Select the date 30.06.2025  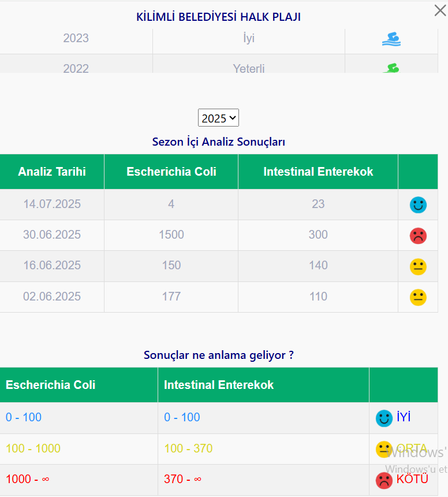tap(52, 235)
